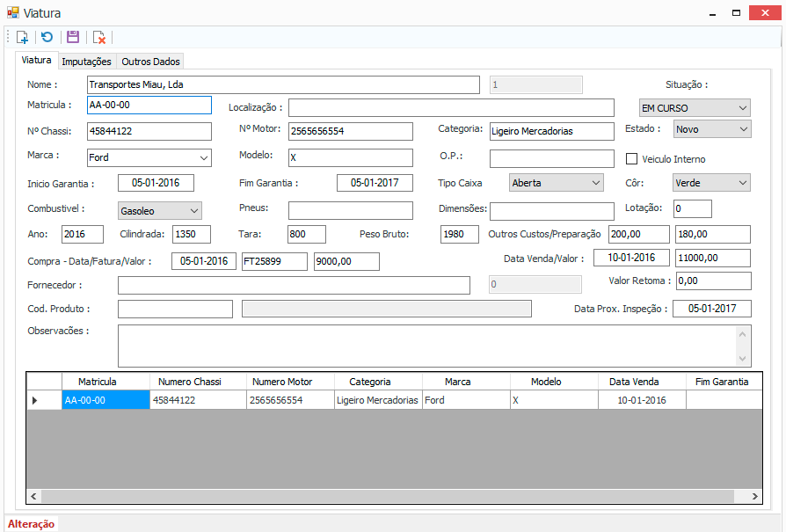Open the Outros Dados tab

pos(151,62)
